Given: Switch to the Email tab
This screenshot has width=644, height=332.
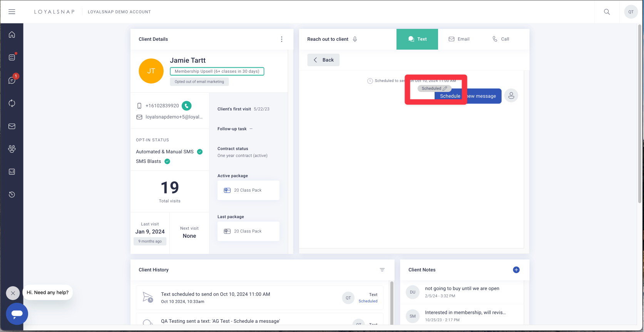Looking at the screenshot, I should click(459, 39).
